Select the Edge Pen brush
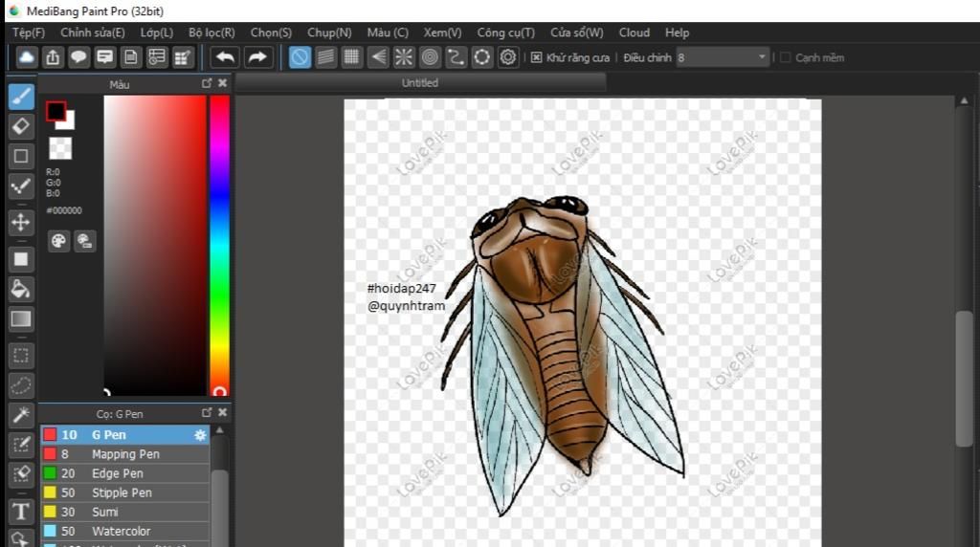Screen dimensions: 980x547 point(125,473)
